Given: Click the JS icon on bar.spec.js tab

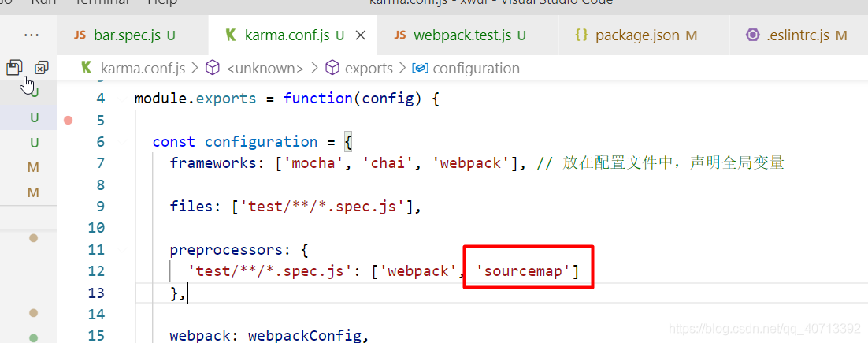Looking at the screenshot, I should [80, 35].
